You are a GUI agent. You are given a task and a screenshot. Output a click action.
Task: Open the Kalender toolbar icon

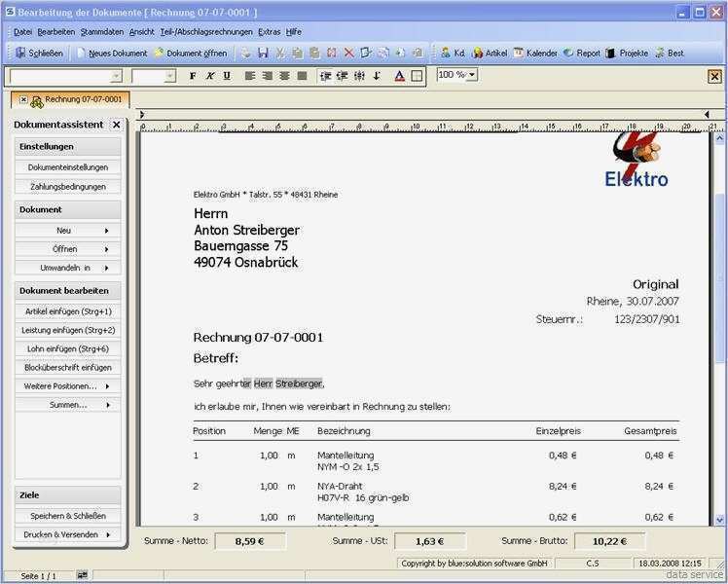click(535, 53)
